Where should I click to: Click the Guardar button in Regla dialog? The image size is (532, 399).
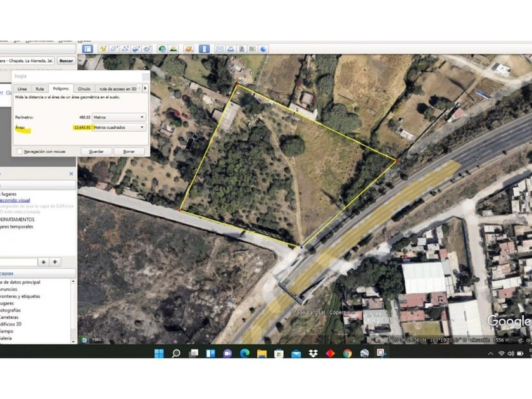(96, 151)
